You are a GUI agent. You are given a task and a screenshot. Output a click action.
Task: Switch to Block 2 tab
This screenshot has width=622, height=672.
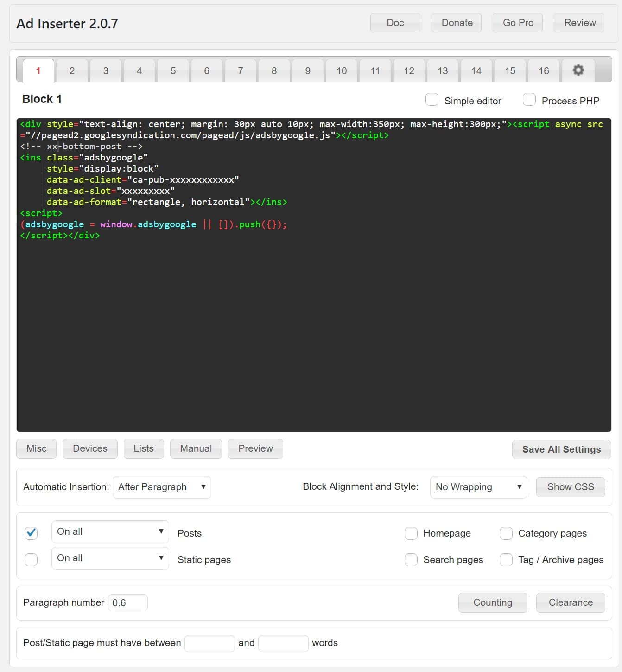72,70
